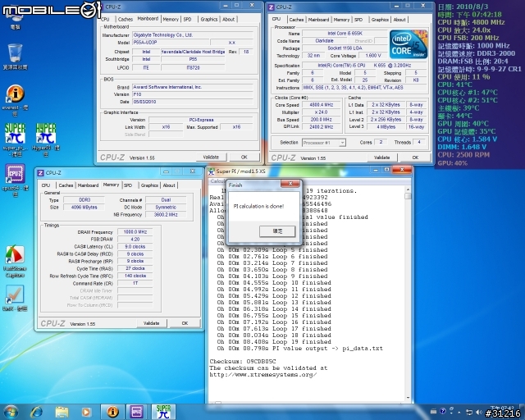
Task: Click the Core Speed 4800.4 MHz field
Action: click(321, 105)
